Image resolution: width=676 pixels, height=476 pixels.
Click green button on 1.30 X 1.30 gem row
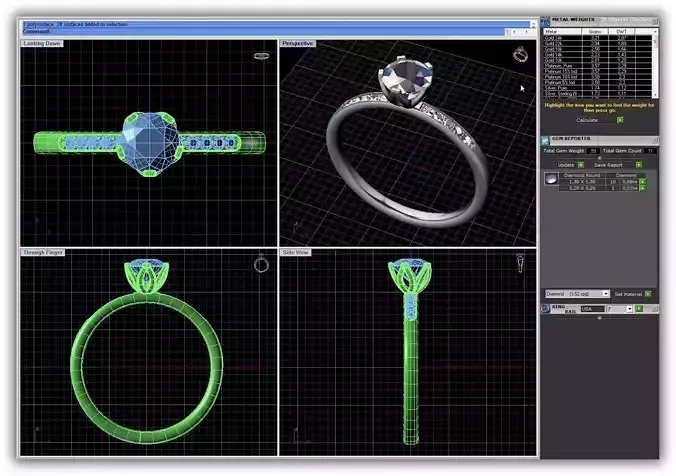643,182
